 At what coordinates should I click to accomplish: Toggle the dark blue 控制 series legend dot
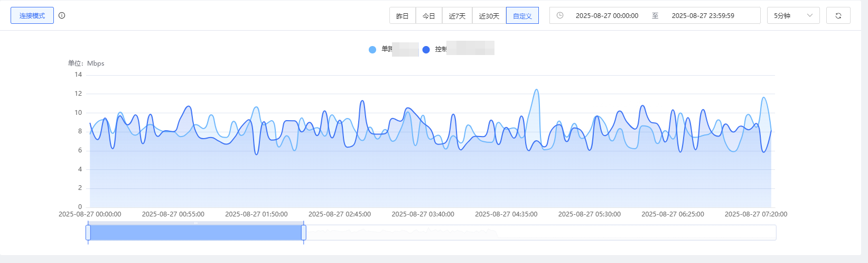point(426,50)
